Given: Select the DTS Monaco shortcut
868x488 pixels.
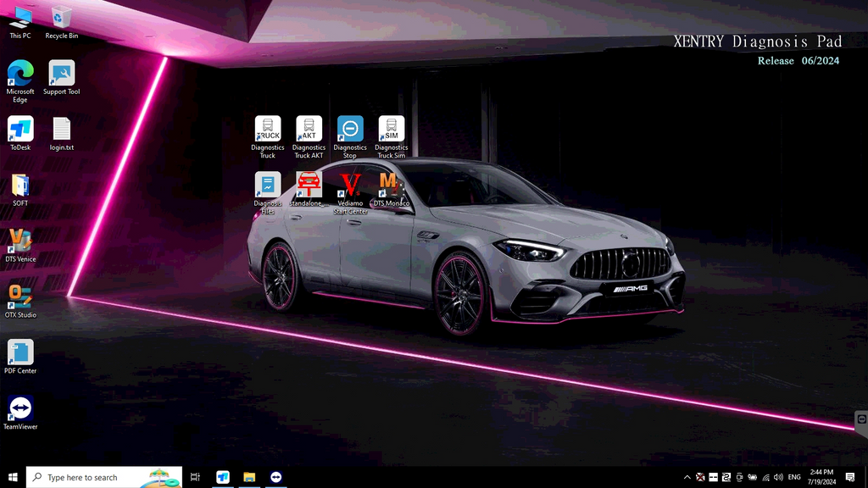Looking at the screenshot, I should pos(391,186).
